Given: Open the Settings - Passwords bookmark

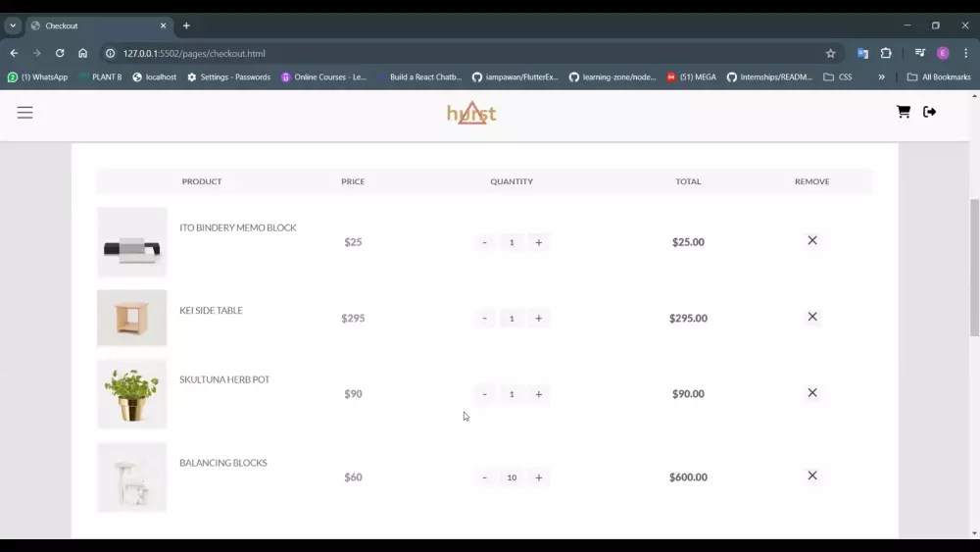Looking at the screenshot, I should [228, 76].
